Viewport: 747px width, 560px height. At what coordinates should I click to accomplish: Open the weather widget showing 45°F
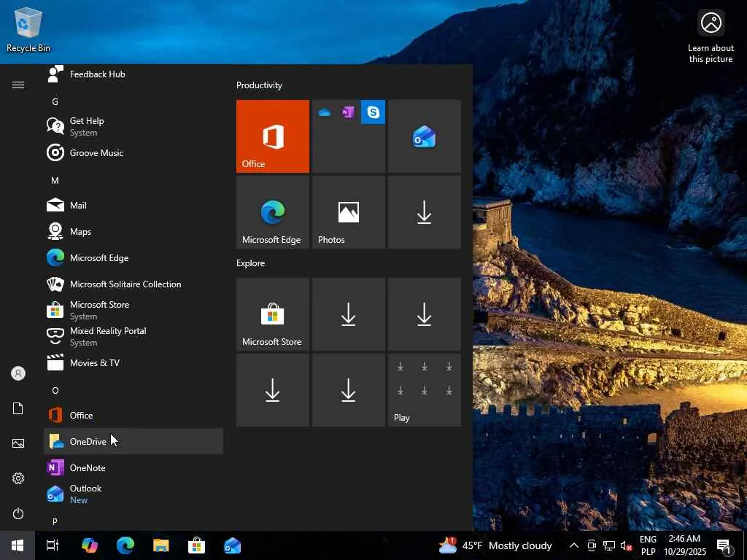(x=495, y=545)
